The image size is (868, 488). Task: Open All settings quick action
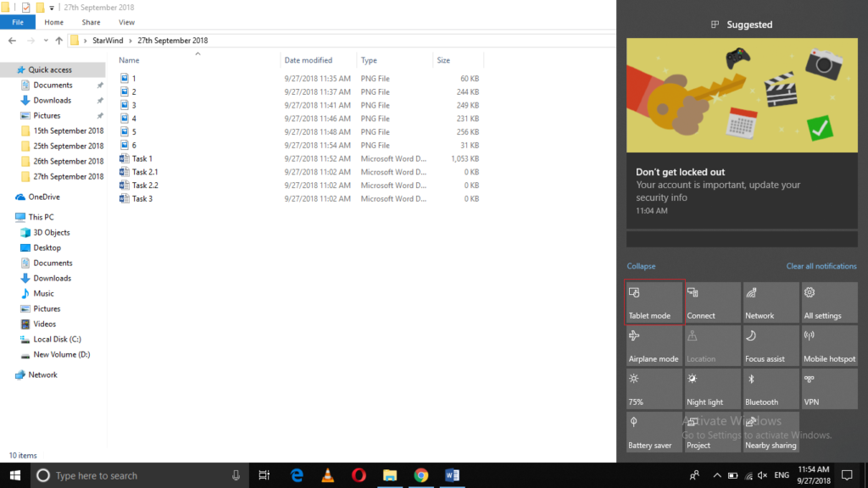828,302
